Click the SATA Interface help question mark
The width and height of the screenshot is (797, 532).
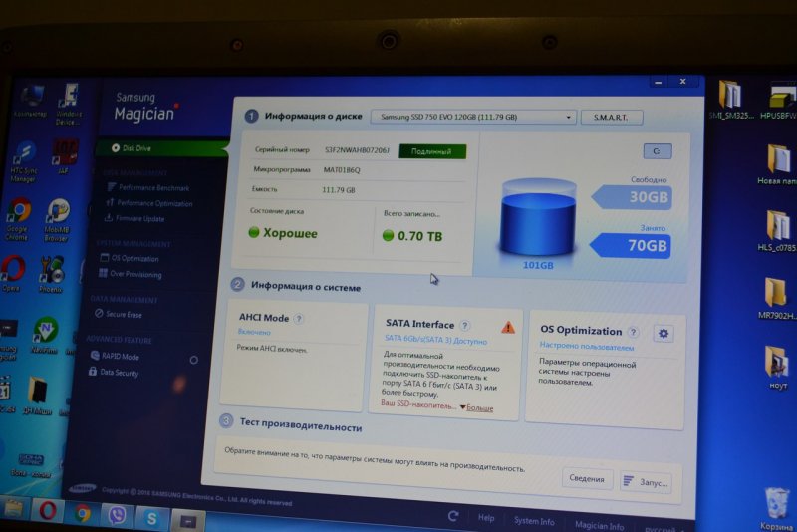(x=464, y=325)
